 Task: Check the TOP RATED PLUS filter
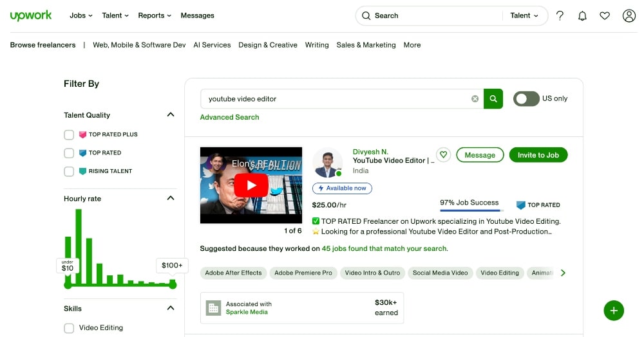tap(69, 134)
